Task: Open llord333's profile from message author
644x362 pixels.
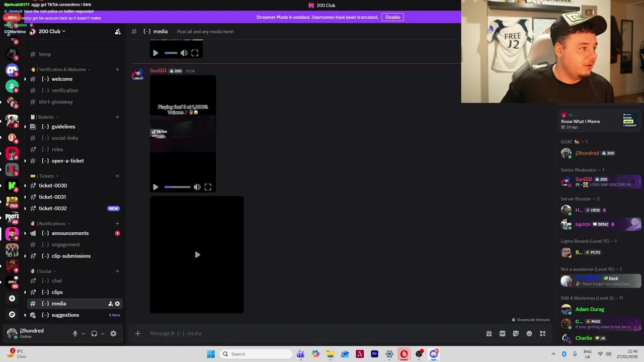Action: click(158, 71)
